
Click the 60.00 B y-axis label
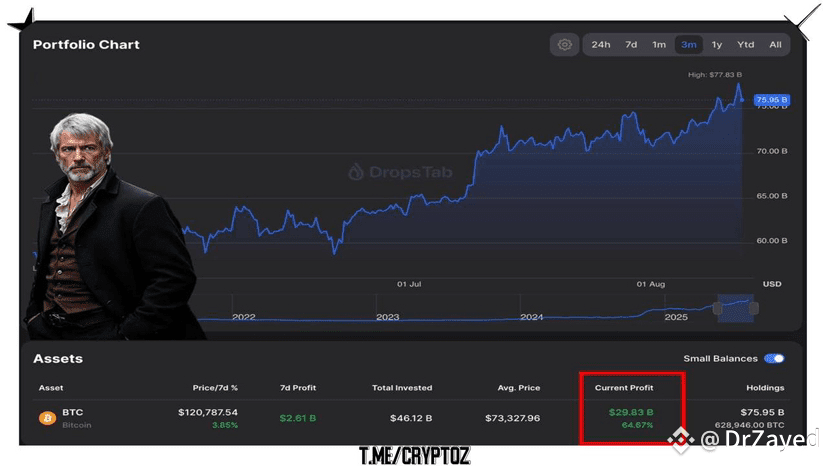click(772, 241)
